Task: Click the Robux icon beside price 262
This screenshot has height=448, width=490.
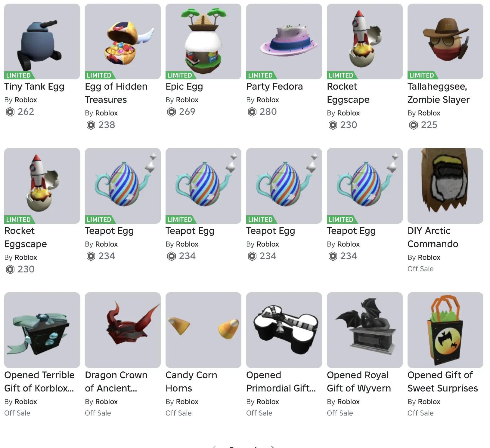Action: (10, 112)
